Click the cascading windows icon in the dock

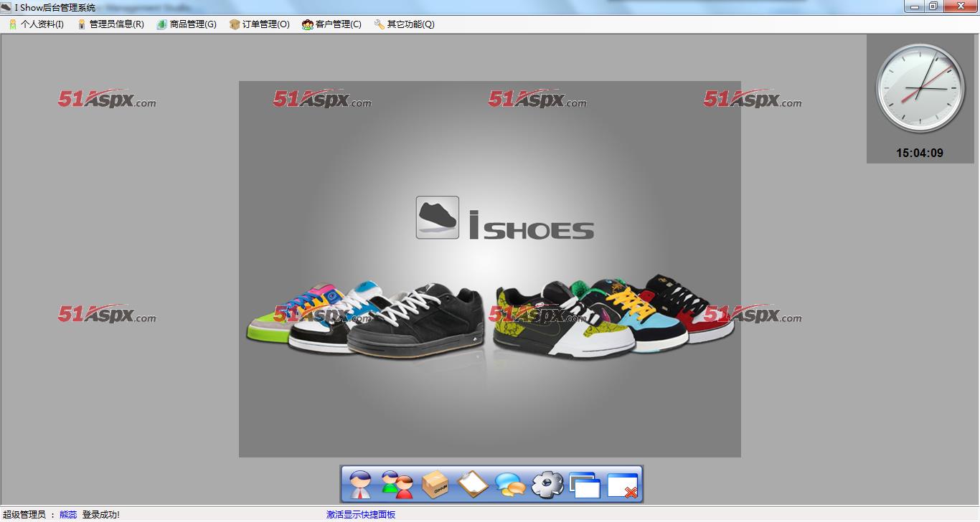pyautogui.click(x=585, y=485)
